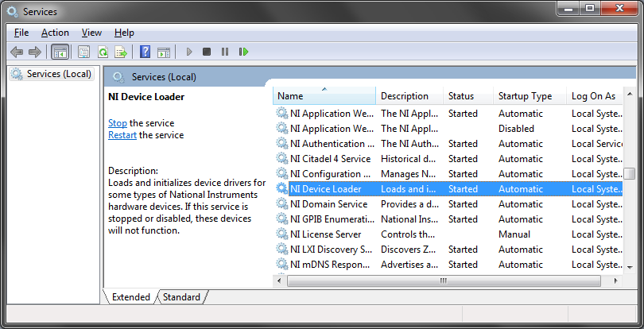The width and height of the screenshot is (644, 329).
Task: Select Services (Local) in the console tree
Action: 52,74
